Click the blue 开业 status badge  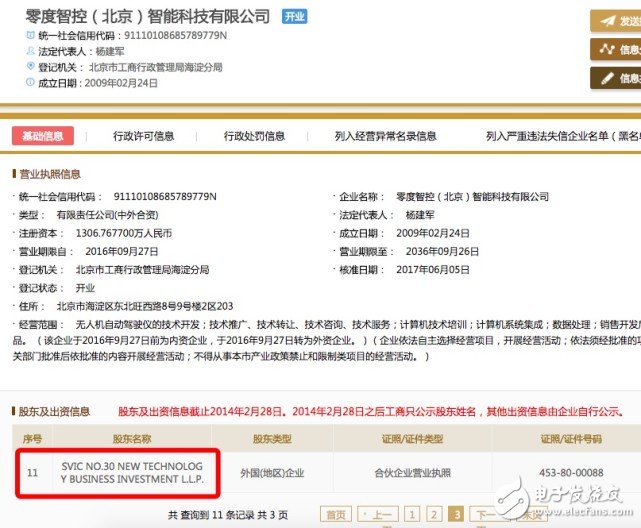click(294, 17)
